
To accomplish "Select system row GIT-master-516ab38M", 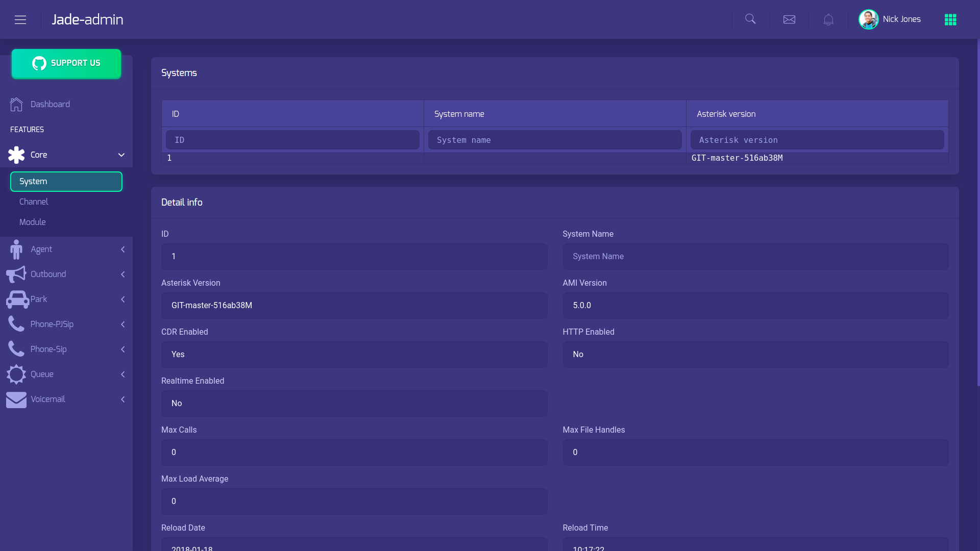I will (x=737, y=158).
